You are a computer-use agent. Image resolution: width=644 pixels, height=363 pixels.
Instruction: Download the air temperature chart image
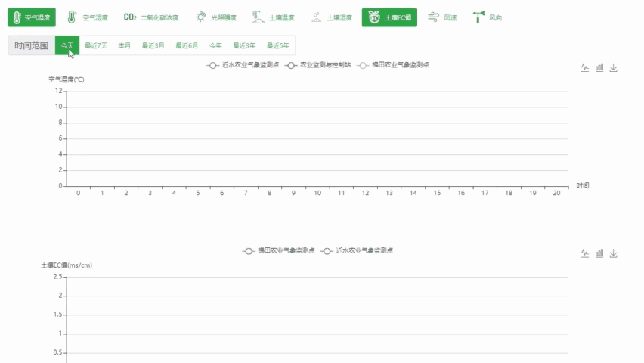pyautogui.click(x=614, y=67)
